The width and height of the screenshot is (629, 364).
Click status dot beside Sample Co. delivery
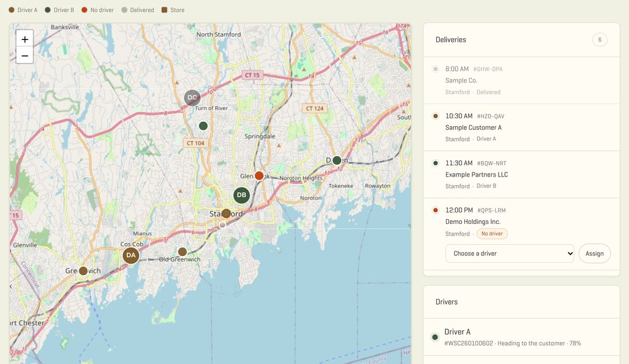tap(435, 69)
